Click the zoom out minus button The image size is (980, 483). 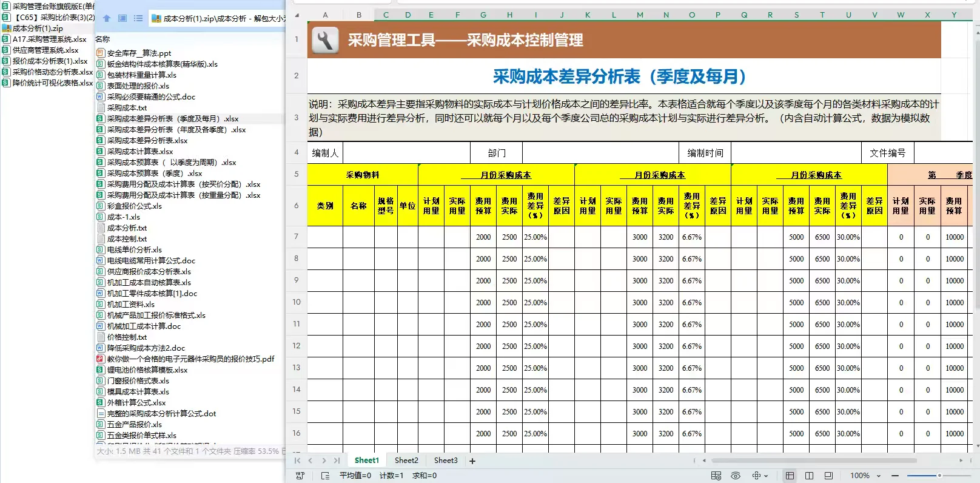tap(895, 476)
